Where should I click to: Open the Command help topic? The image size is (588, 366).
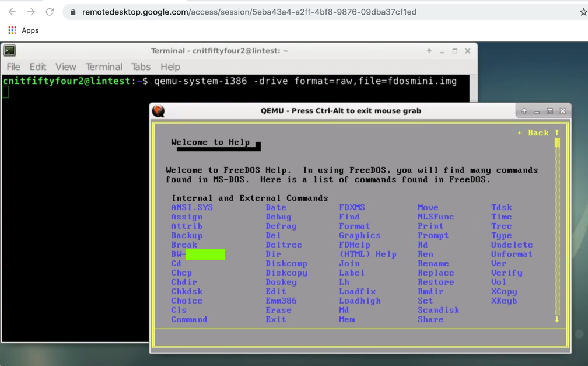190,319
